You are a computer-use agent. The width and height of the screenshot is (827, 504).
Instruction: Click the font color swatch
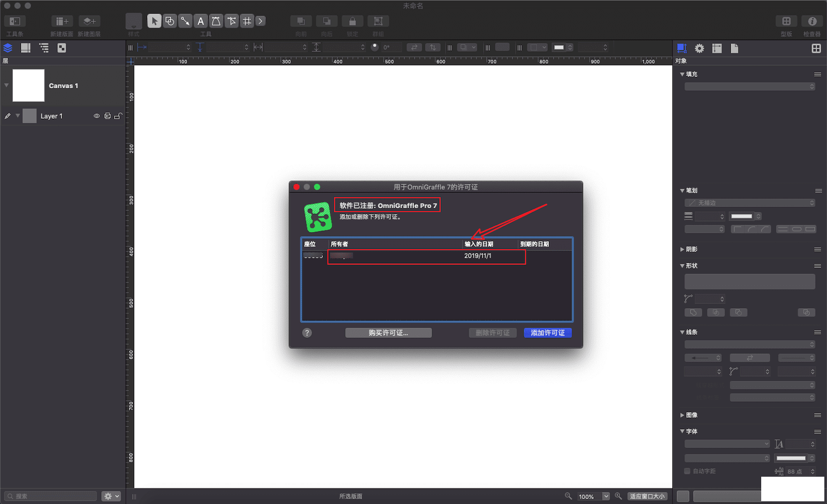791,458
